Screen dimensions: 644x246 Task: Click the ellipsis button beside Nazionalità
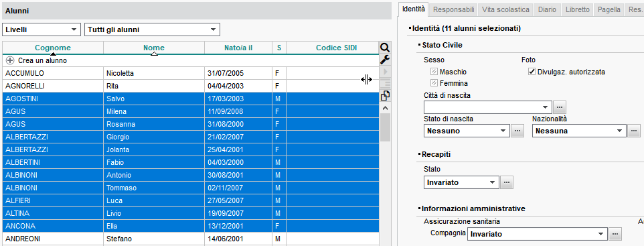[634, 131]
